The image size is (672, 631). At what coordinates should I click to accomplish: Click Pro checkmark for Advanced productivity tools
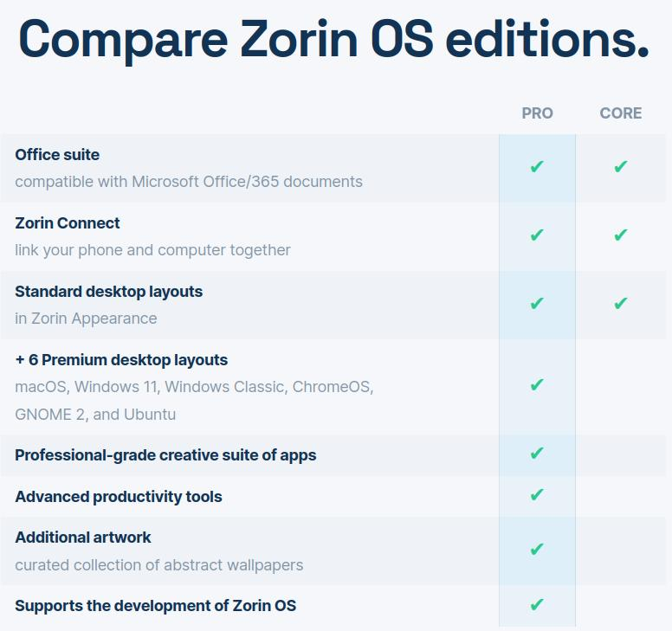point(537,495)
